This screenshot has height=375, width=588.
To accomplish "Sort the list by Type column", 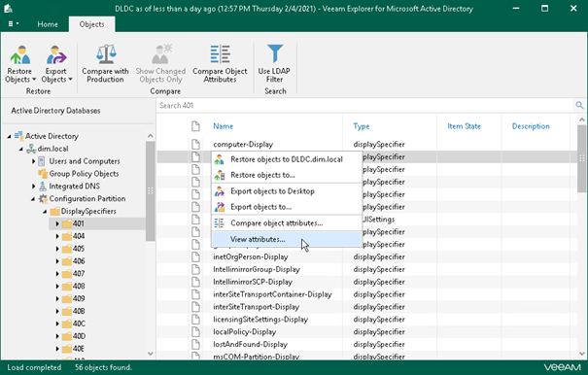I will point(362,126).
